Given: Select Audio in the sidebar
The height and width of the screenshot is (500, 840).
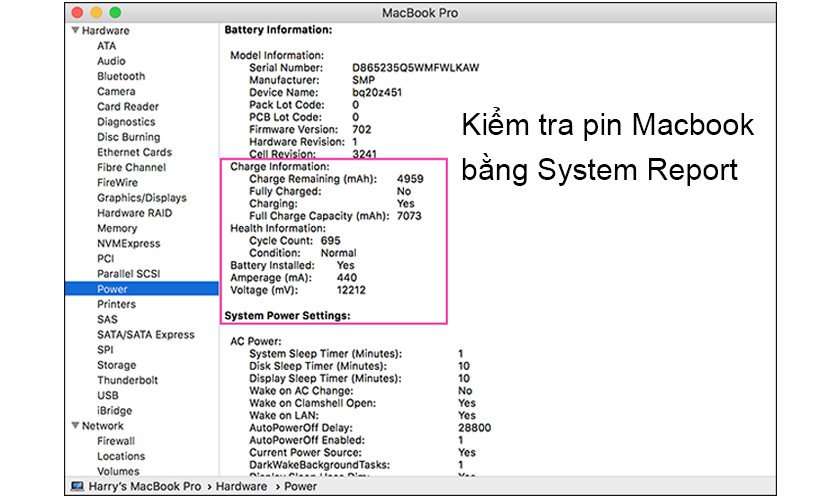Looking at the screenshot, I should 111,61.
